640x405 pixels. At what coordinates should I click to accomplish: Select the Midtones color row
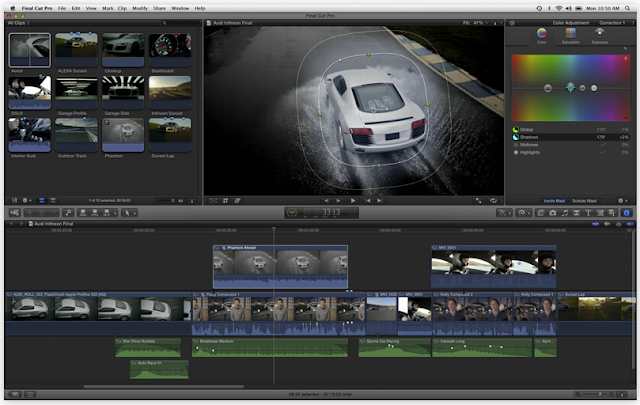click(x=570, y=145)
